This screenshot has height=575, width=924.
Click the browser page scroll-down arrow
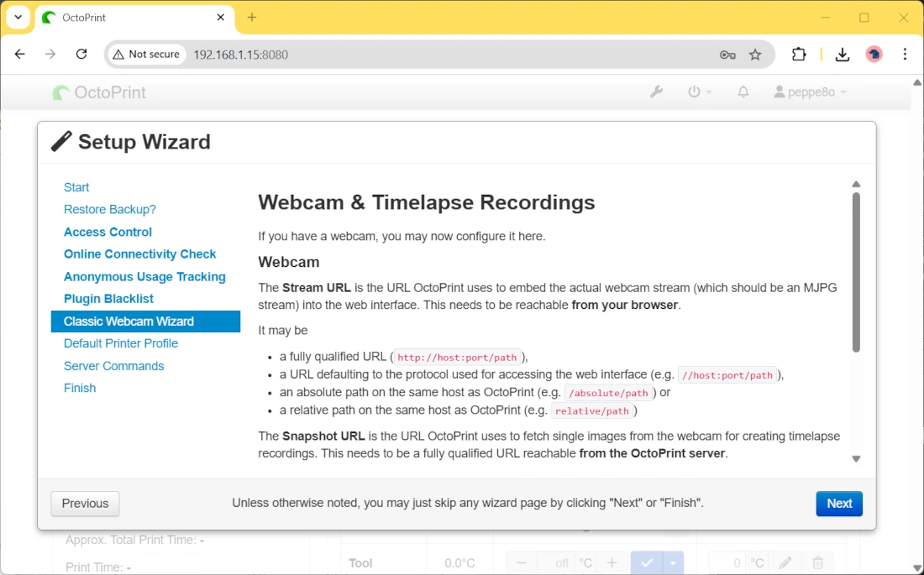[917, 568]
